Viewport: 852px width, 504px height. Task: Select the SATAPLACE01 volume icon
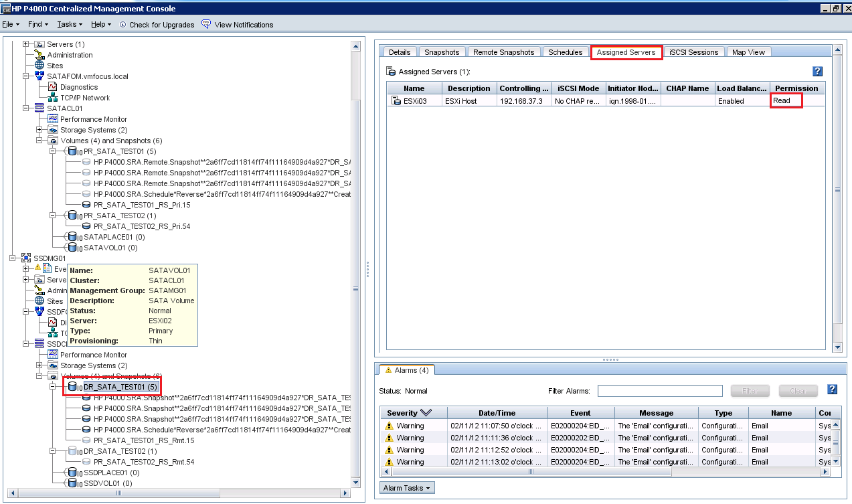[x=72, y=237]
